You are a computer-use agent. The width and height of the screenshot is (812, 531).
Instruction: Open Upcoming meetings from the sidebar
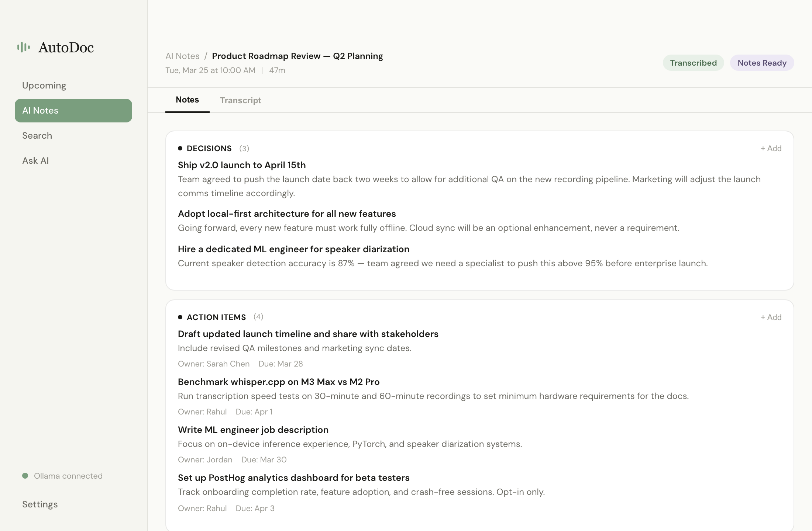tap(44, 85)
